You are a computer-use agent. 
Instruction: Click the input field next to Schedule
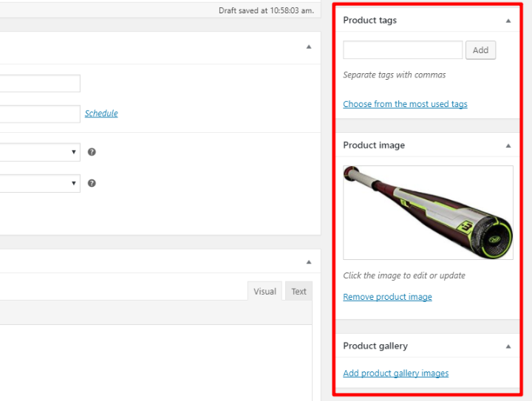[40, 114]
